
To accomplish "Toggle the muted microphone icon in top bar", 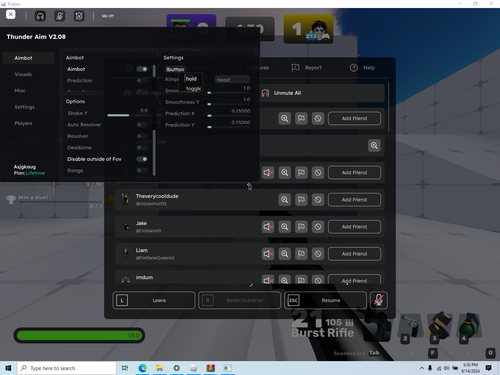I will pyautogui.click(x=60, y=16).
